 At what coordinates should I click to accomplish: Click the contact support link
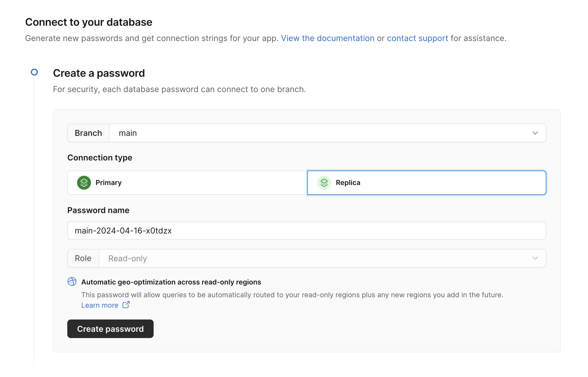click(x=417, y=38)
